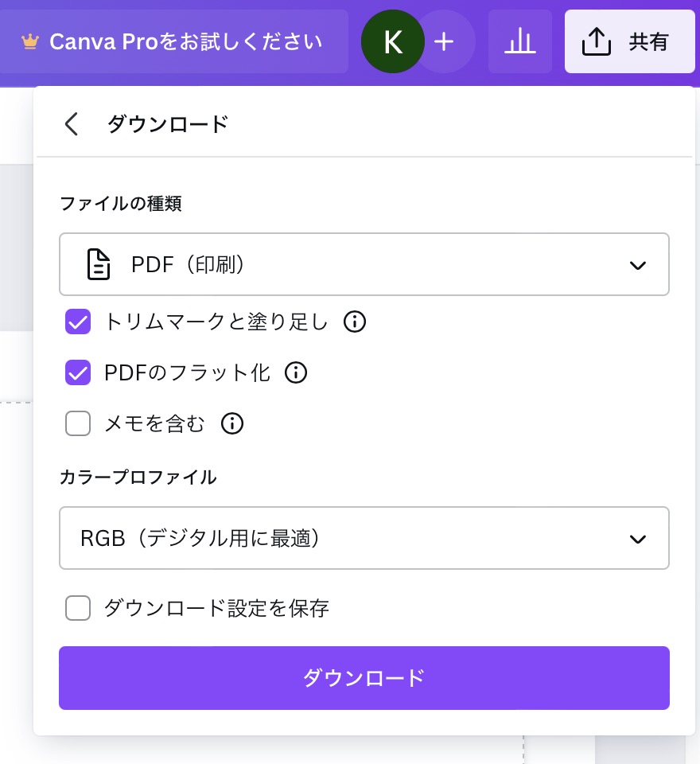
Task: Click the plus icon to add collaborators
Action: (445, 41)
